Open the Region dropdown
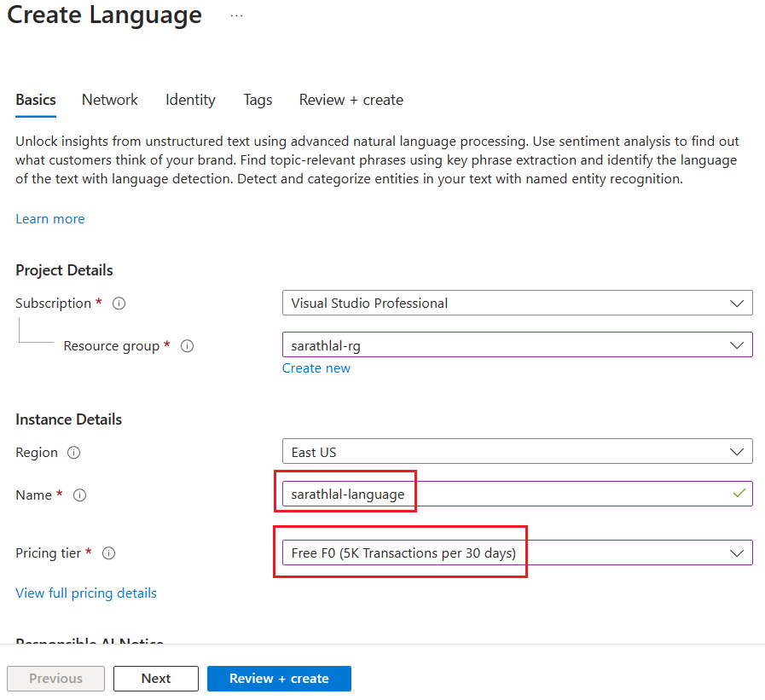765x700 pixels. 739,451
